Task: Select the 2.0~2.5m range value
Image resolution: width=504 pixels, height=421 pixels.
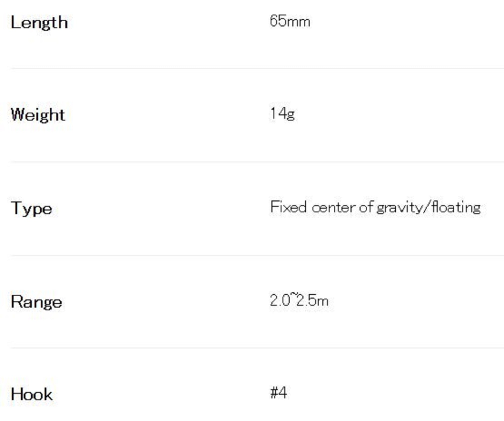Action: pyautogui.click(x=299, y=300)
